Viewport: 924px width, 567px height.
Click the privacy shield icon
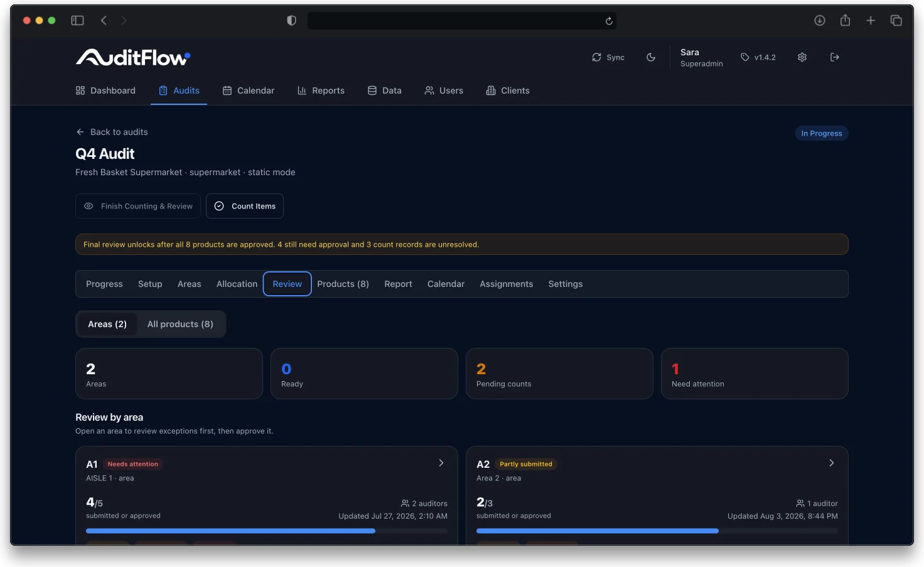pyautogui.click(x=291, y=21)
